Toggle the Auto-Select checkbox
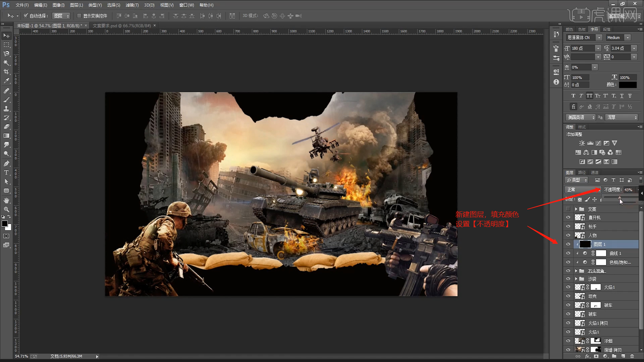The height and width of the screenshot is (362, 644). 26,16
